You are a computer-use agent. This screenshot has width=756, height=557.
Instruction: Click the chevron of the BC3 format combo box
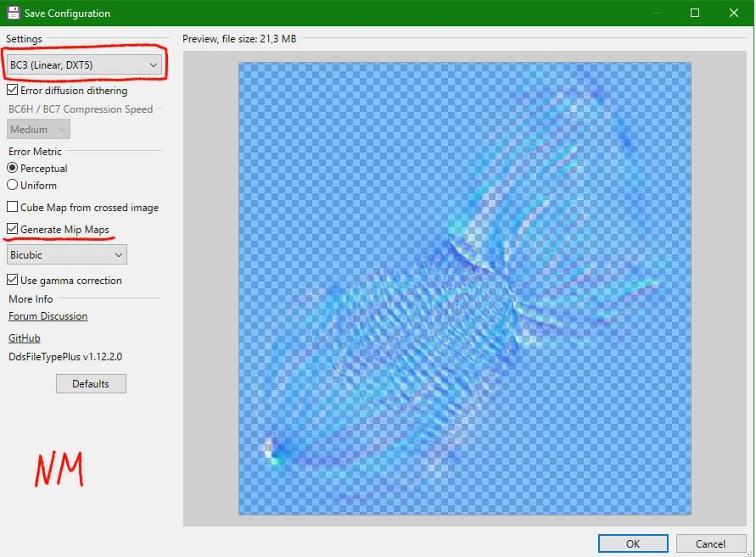click(153, 64)
